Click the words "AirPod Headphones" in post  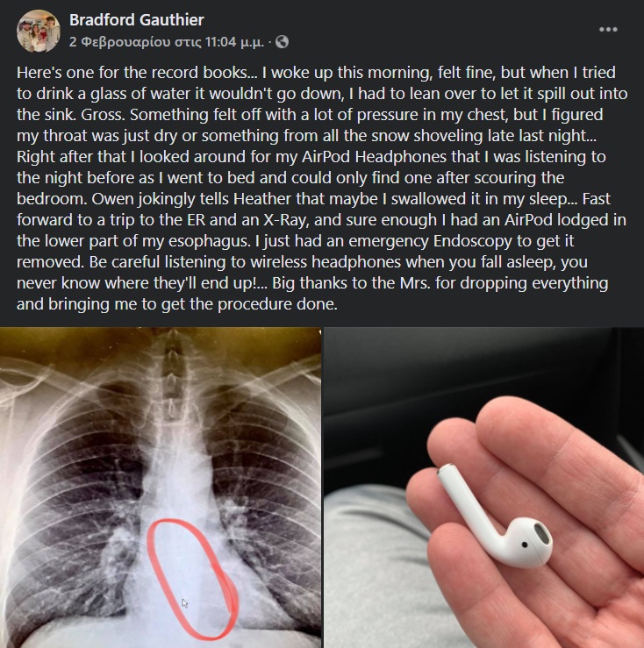click(x=375, y=157)
